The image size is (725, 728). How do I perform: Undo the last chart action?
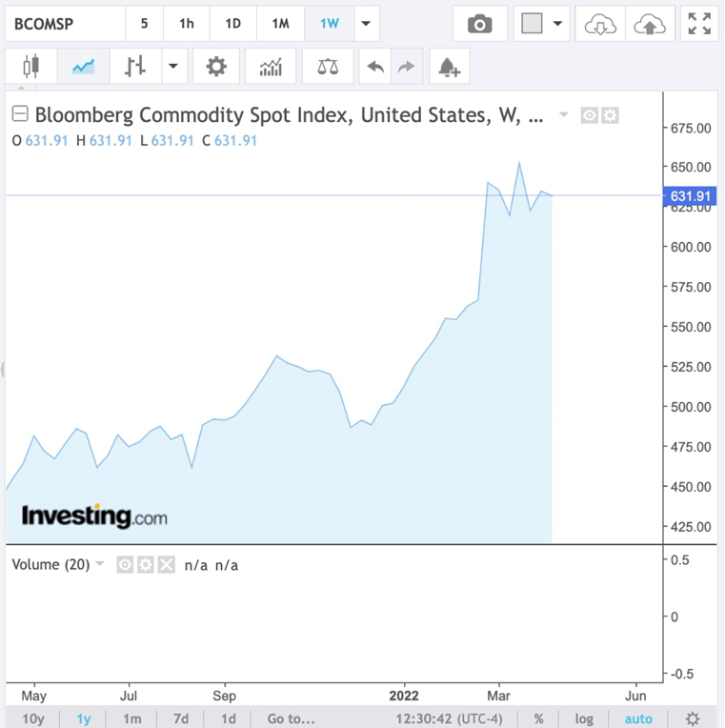pos(376,67)
